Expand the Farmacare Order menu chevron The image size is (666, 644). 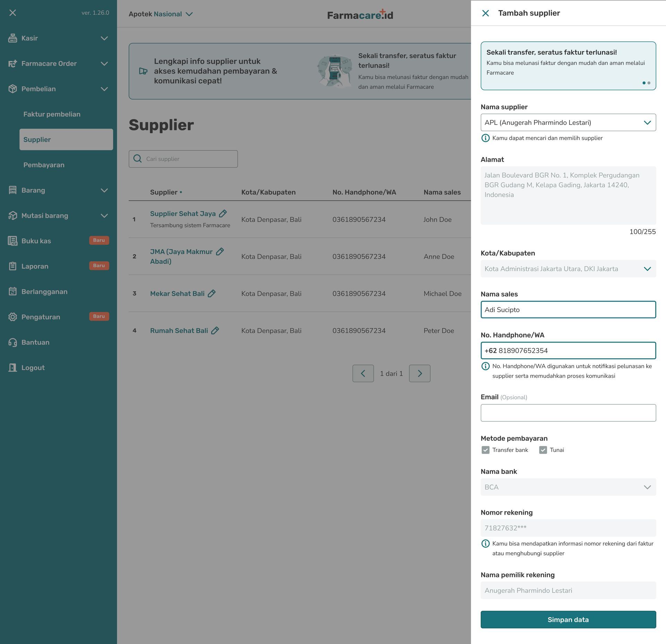104,63
